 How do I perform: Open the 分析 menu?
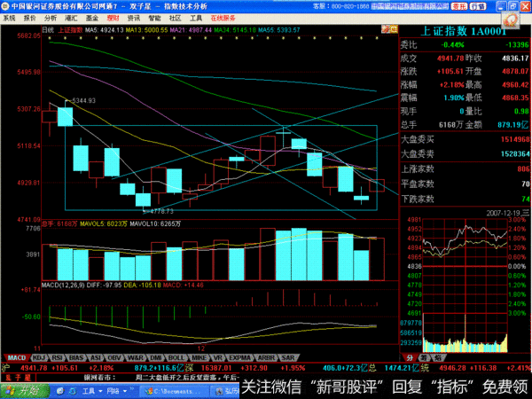51,18
